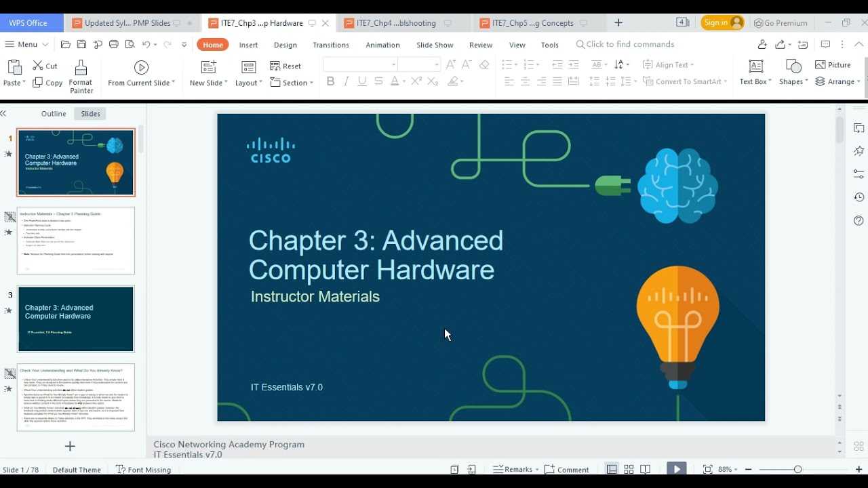Click Go Premium button
This screenshot has height=488, width=868.
point(781,22)
